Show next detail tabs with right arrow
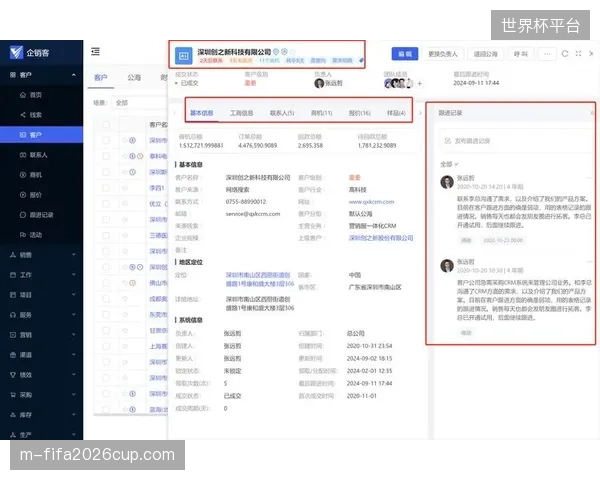 tap(420, 113)
